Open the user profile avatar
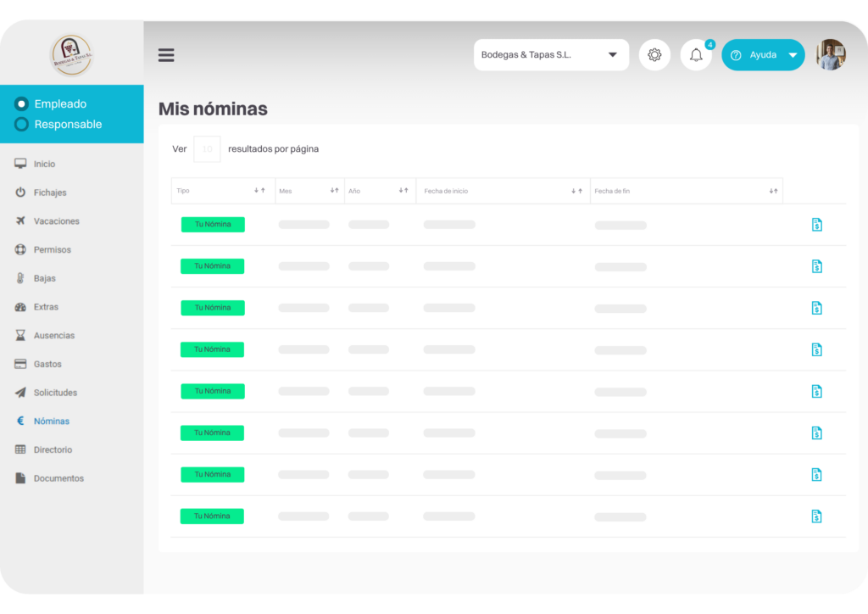Image resolution: width=868 pixels, height=614 pixels. click(831, 55)
